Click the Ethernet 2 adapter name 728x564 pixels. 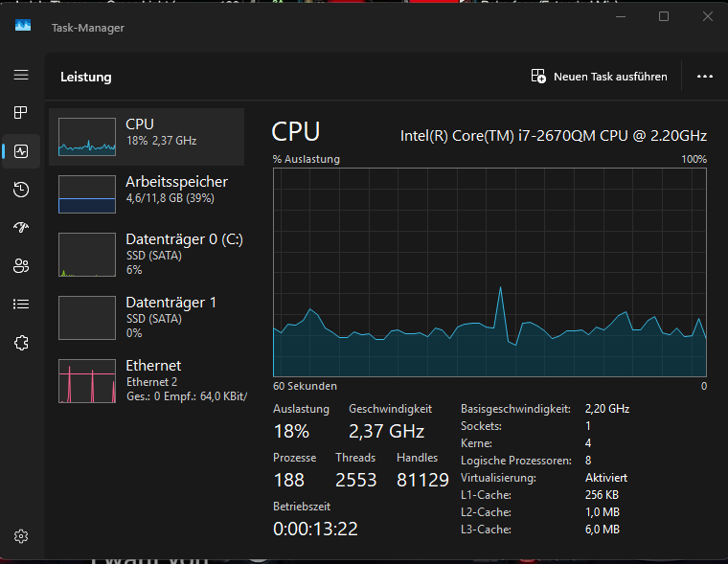click(x=151, y=381)
